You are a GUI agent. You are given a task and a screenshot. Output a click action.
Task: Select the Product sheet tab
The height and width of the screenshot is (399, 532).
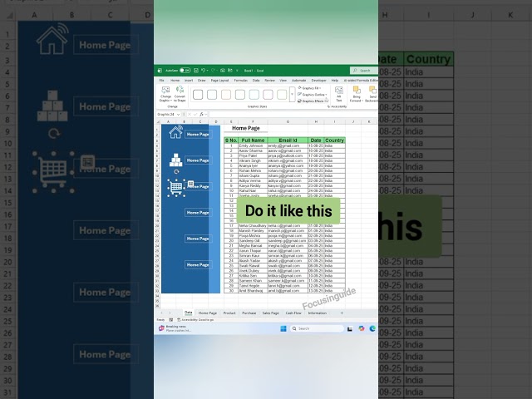tap(229, 313)
